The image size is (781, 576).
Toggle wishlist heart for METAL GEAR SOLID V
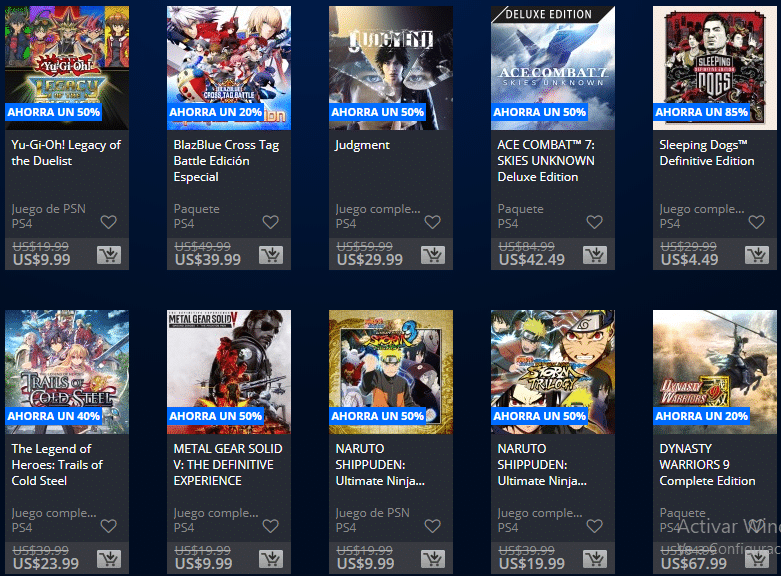270,526
